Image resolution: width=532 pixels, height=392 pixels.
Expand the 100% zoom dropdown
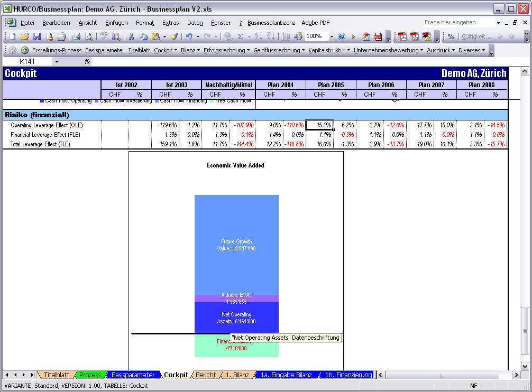[332, 36]
